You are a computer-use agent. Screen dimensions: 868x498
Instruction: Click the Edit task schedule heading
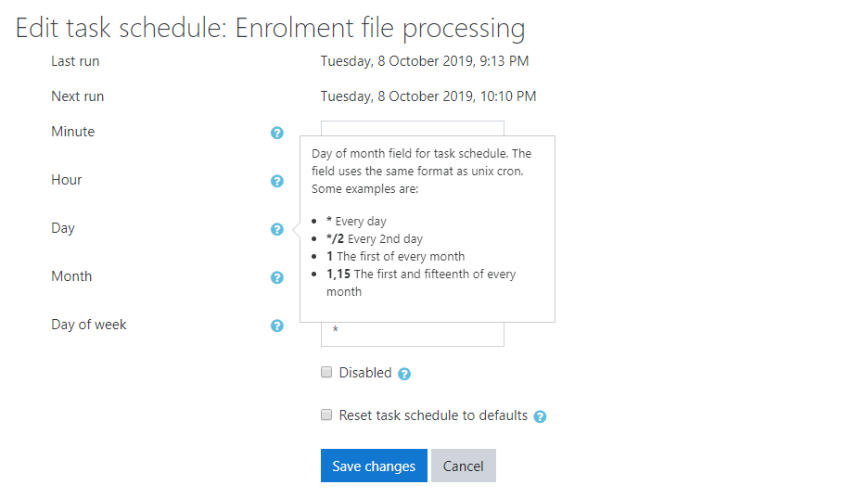click(270, 28)
